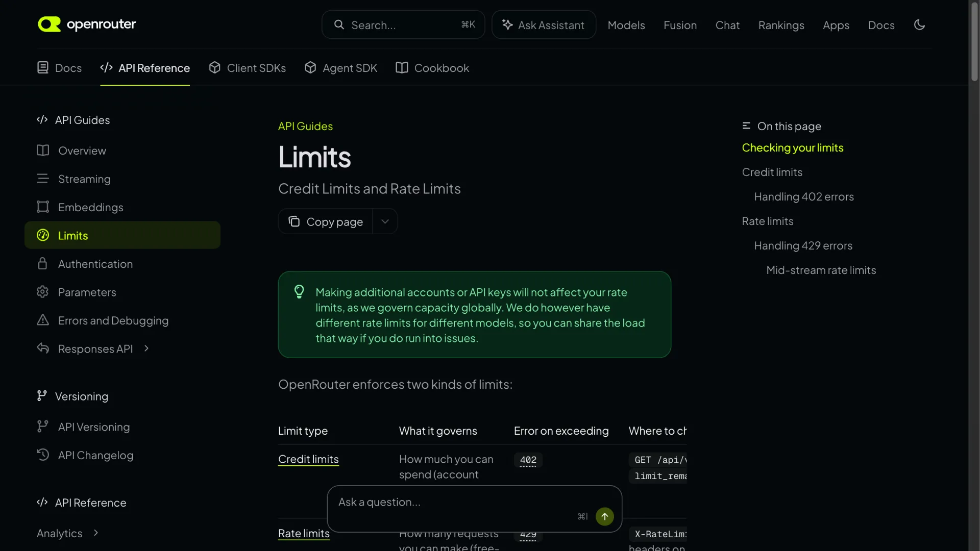Click the lightbulb tip icon in callout
Viewport: 980px width, 551px height.
click(299, 292)
